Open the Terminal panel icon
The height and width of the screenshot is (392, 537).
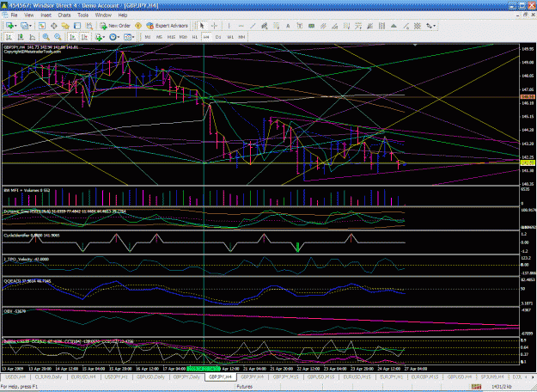[x=77, y=26]
